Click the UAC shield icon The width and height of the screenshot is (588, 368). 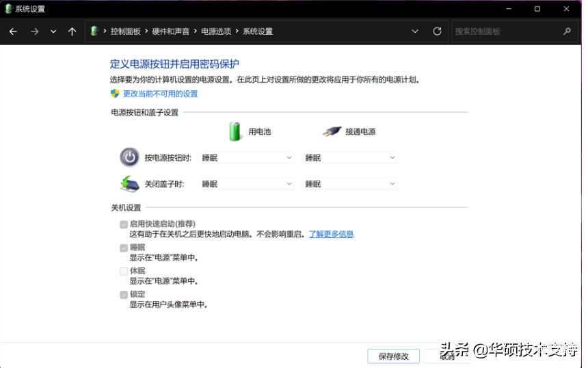(x=115, y=94)
